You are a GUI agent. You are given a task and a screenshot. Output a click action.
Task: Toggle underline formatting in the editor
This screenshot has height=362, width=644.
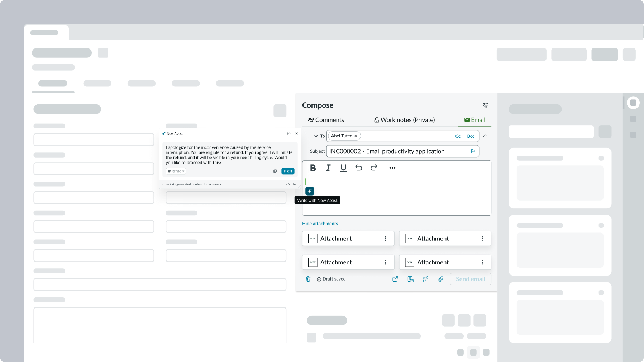click(x=343, y=168)
